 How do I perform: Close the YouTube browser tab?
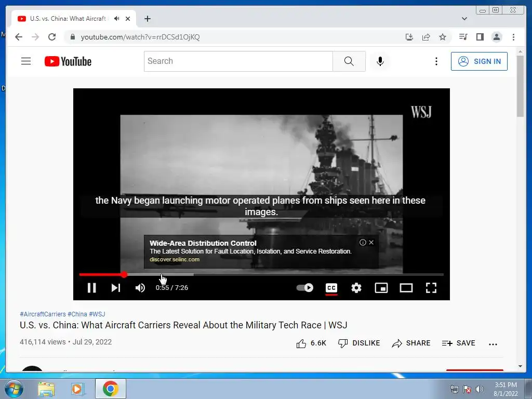[x=128, y=19]
